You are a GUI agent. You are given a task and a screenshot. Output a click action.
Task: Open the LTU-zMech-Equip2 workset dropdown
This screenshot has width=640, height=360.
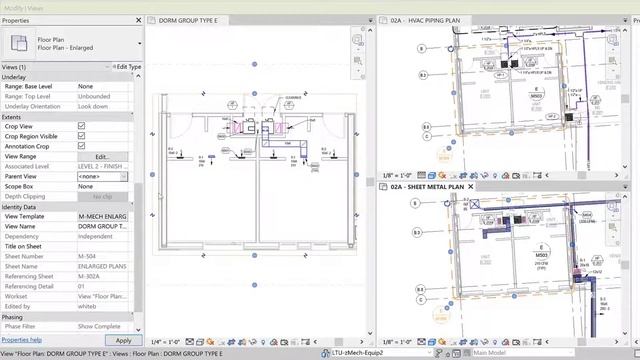click(x=429, y=353)
